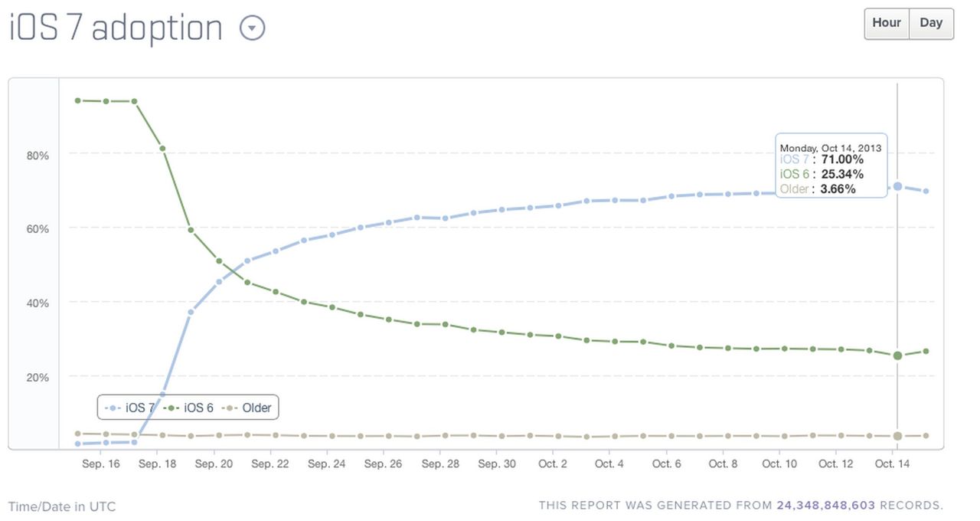
Task: Click the Sep. 16 x-axis date label
Action: (101, 464)
